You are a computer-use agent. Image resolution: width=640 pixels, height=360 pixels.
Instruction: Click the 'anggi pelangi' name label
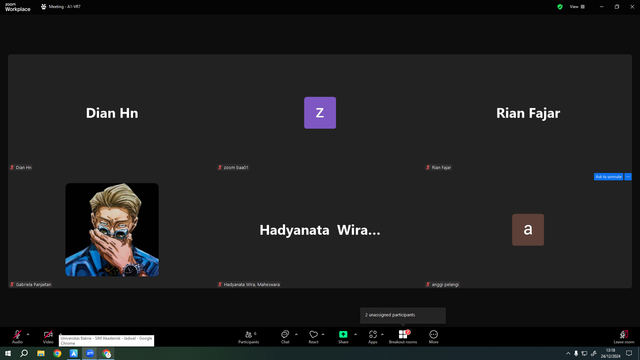(x=445, y=284)
